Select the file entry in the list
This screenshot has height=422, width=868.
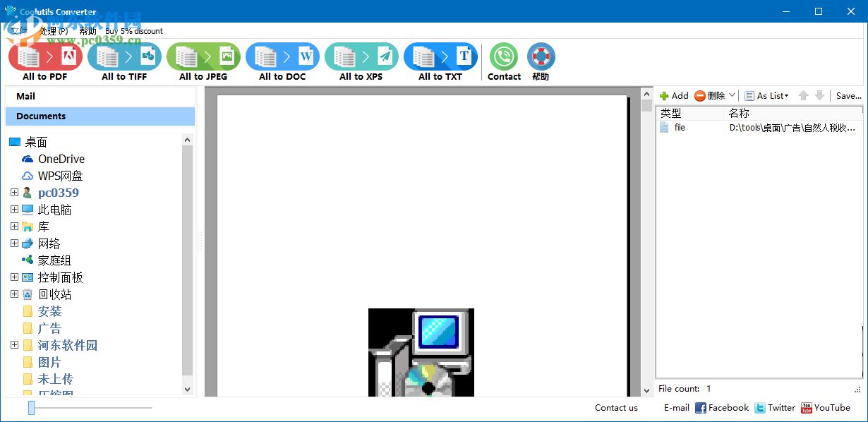click(680, 127)
